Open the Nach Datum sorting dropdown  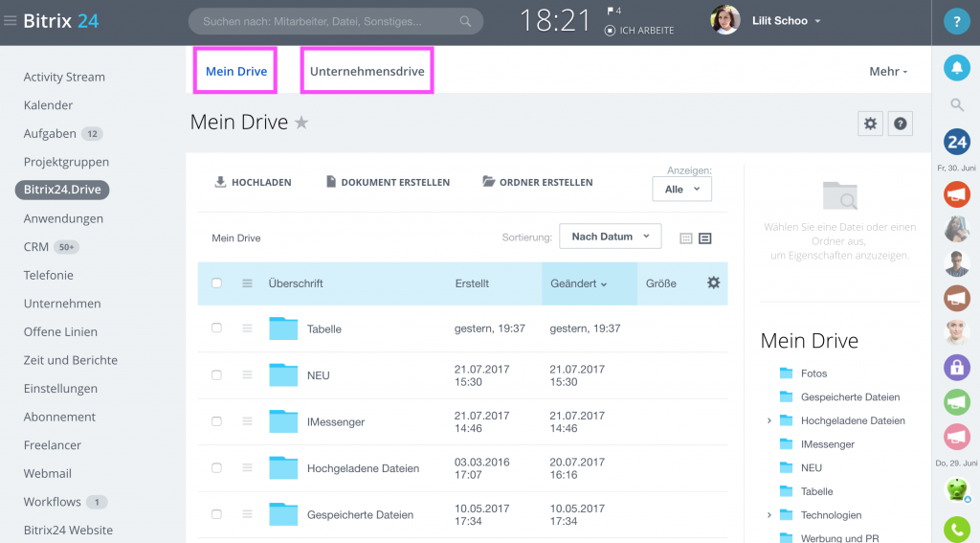[610, 237]
